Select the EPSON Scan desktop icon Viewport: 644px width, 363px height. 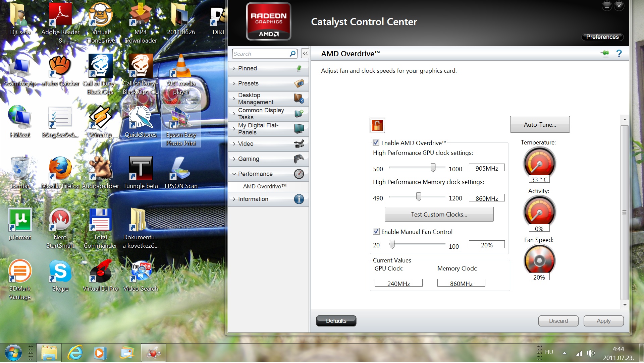[x=181, y=173]
